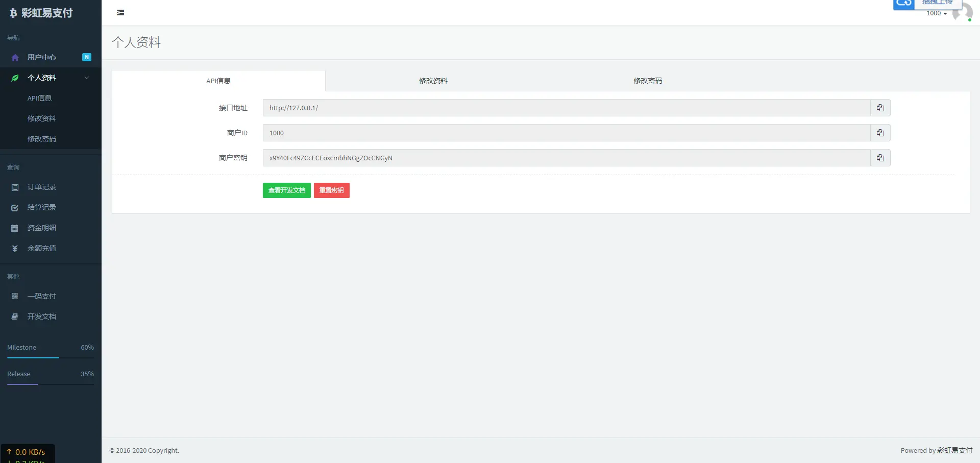Screen dimensions: 980x463
Task: Open the 1000 user dropdown
Action: (937, 13)
